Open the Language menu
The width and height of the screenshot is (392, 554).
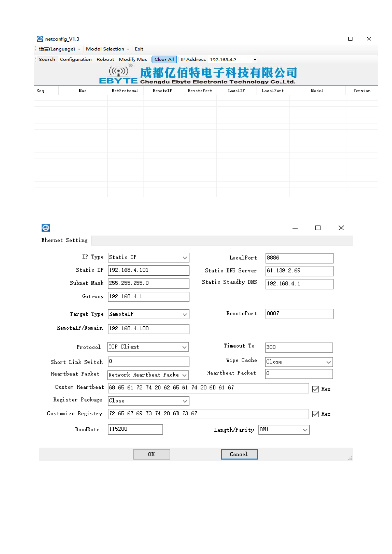60,49
